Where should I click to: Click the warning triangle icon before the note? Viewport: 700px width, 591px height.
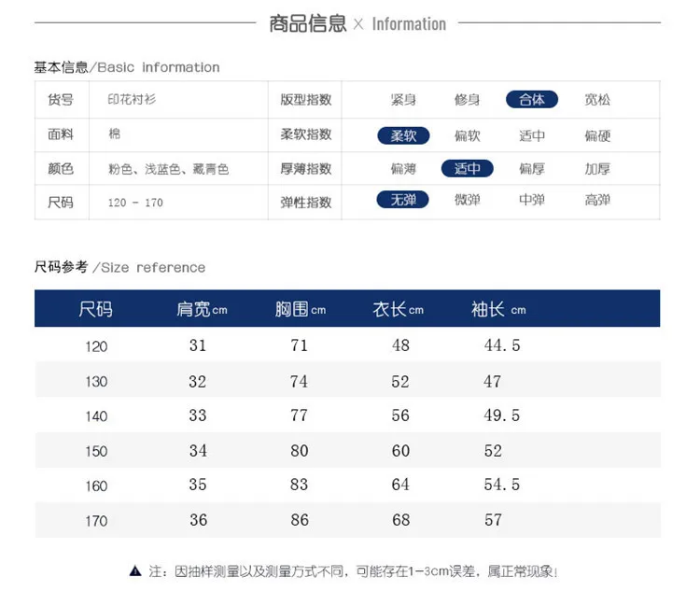click(x=135, y=570)
